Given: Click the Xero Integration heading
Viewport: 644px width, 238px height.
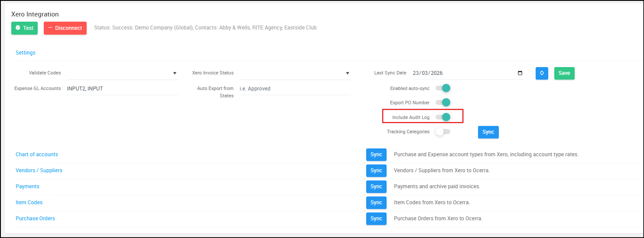Looking at the screenshot, I should pyautogui.click(x=35, y=14).
